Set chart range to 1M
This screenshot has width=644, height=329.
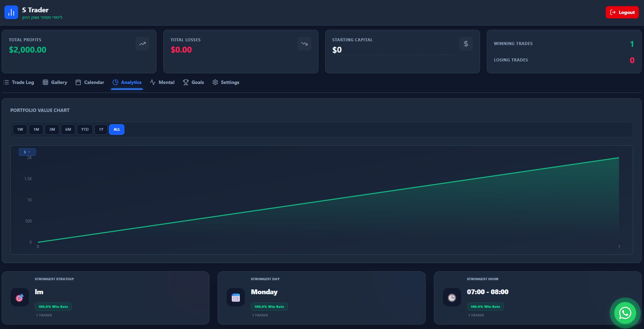pyautogui.click(x=36, y=129)
